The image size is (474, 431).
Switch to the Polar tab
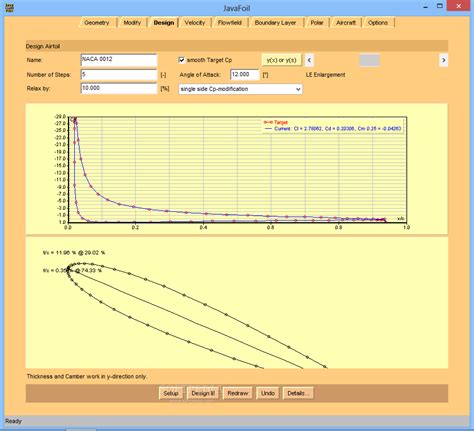pyautogui.click(x=317, y=23)
